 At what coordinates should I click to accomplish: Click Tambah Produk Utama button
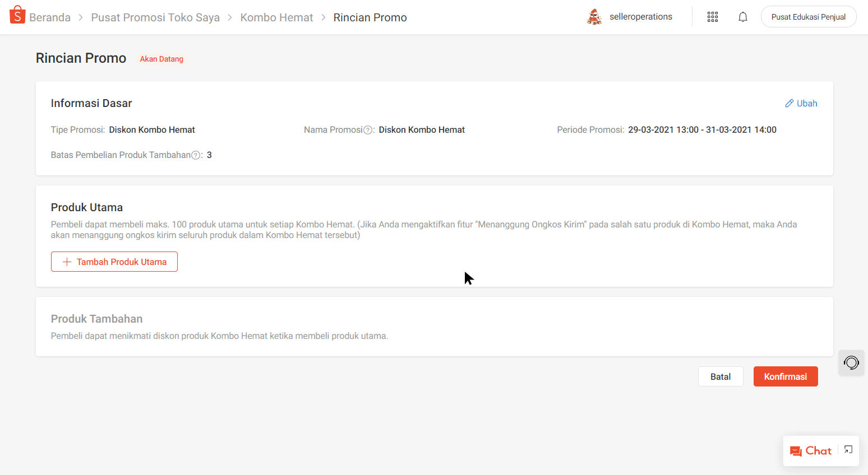point(114,262)
